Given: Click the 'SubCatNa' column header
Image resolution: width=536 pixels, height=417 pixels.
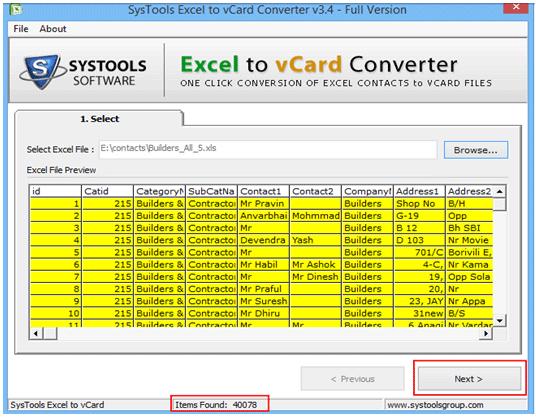Looking at the screenshot, I should (211, 191).
